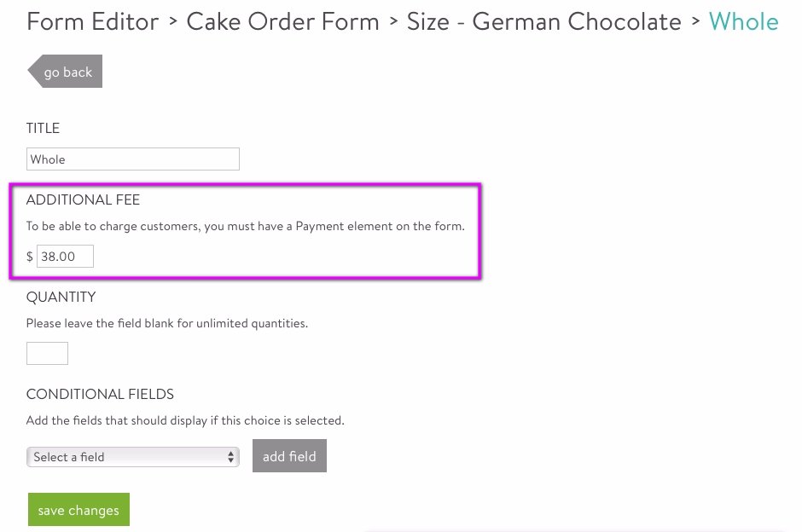Open the Cake Order Form breadcrumb link
Image resolution: width=802 pixels, height=532 pixels.
(282, 21)
